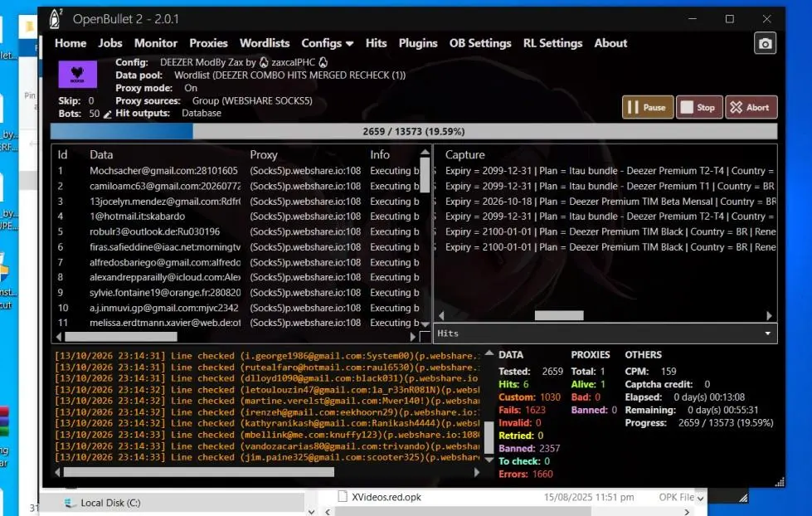Select bot row with Id 1

pyautogui.click(x=238, y=171)
